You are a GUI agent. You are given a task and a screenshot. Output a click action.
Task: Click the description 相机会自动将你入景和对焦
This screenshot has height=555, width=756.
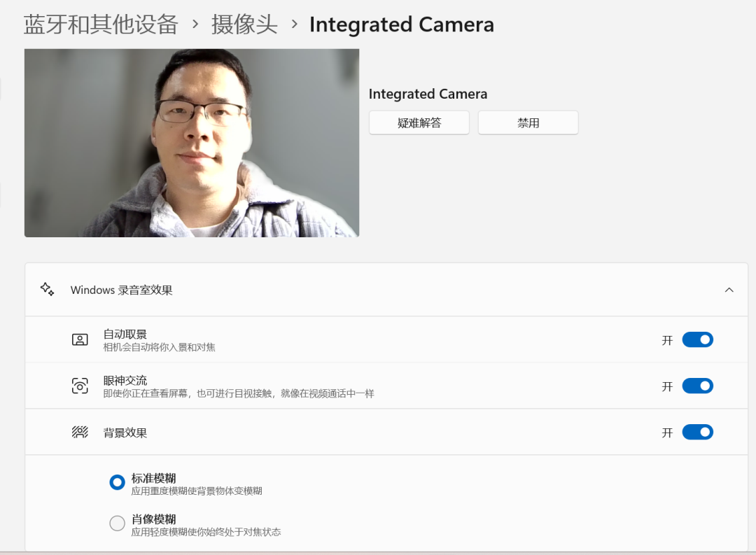tap(159, 347)
